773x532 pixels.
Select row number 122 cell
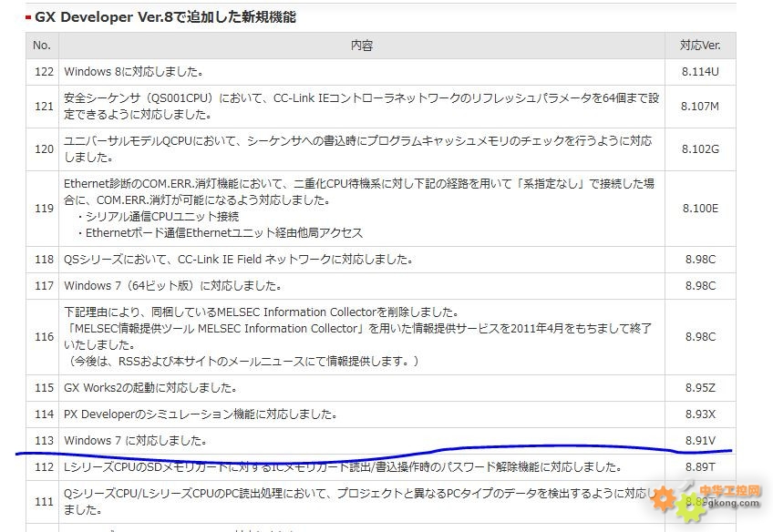click(44, 72)
